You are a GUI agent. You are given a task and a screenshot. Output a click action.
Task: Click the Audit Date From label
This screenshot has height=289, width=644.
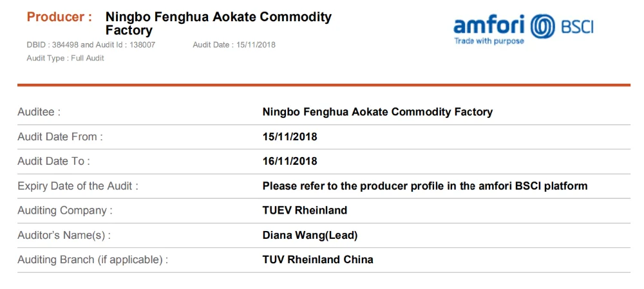[x=60, y=136]
